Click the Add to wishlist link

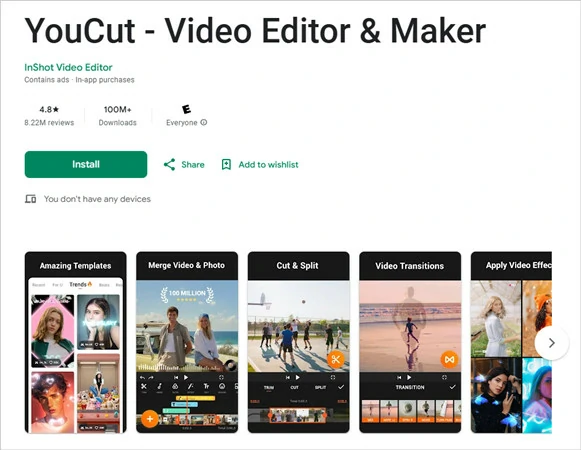268,165
